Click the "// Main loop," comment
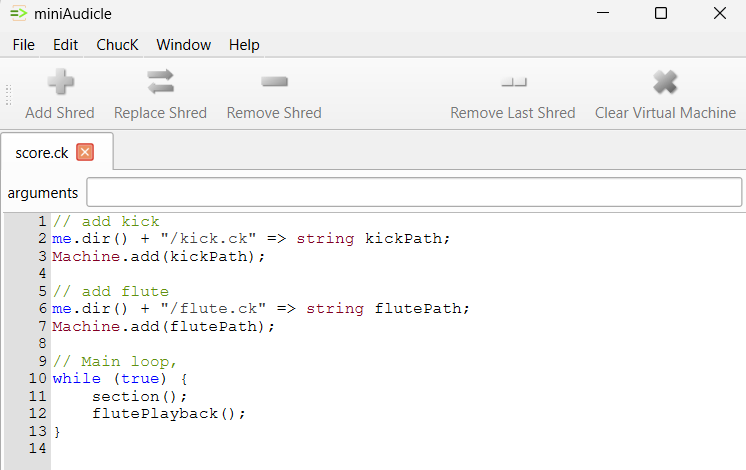This screenshot has width=746, height=470. click(x=115, y=362)
